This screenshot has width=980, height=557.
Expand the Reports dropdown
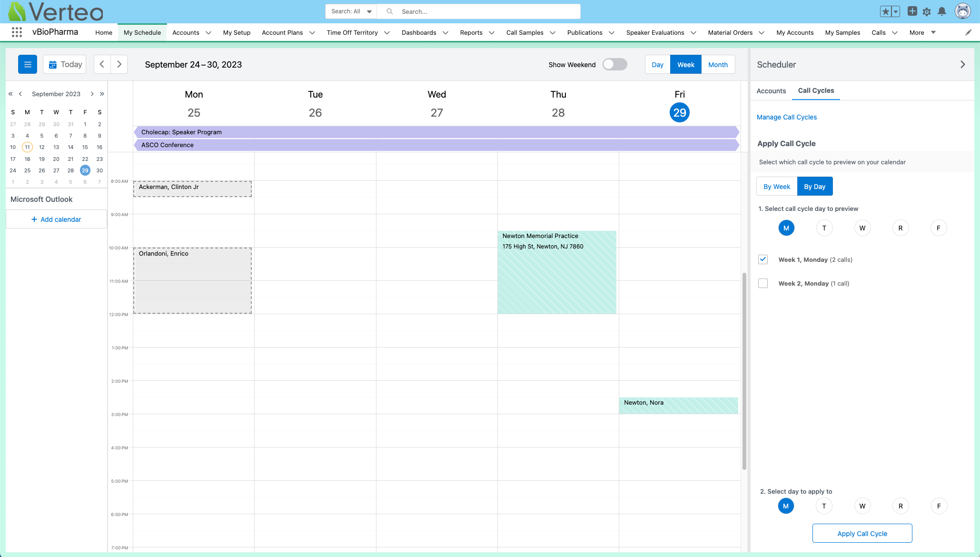click(x=491, y=32)
